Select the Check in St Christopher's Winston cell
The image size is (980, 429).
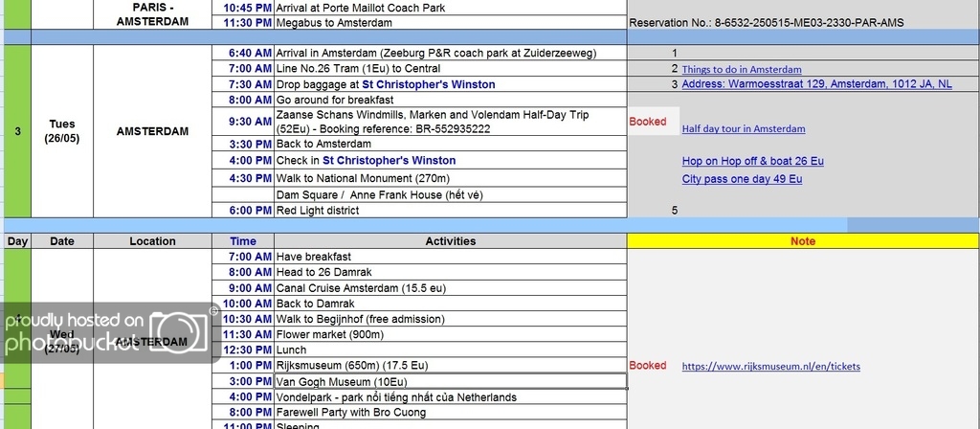coord(450,161)
